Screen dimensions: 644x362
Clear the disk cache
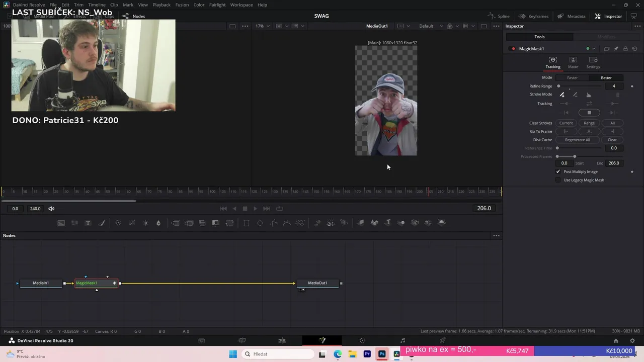click(612, 140)
